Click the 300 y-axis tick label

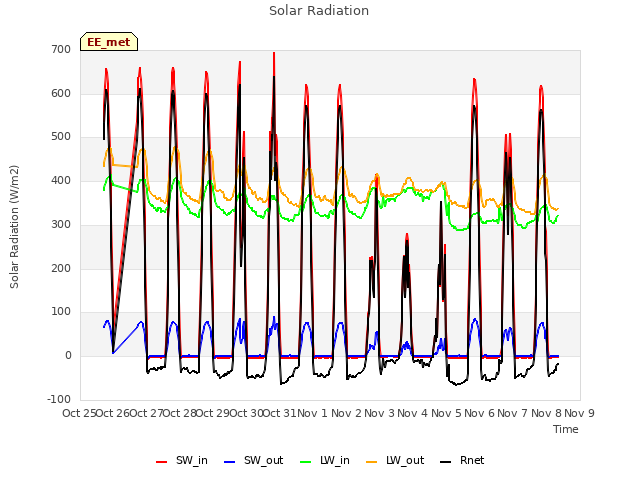(61, 224)
